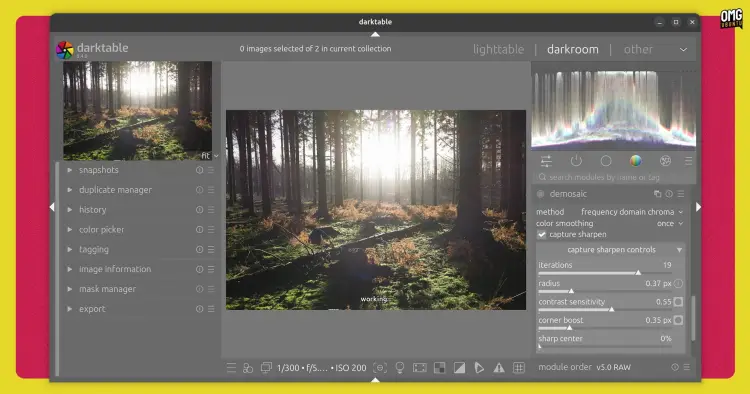Expand the image information module

pyautogui.click(x=70, y=269)
